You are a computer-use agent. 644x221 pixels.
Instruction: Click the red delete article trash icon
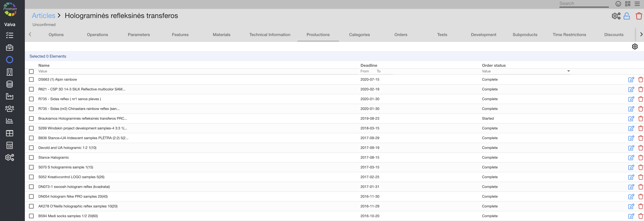coord(639,16)
